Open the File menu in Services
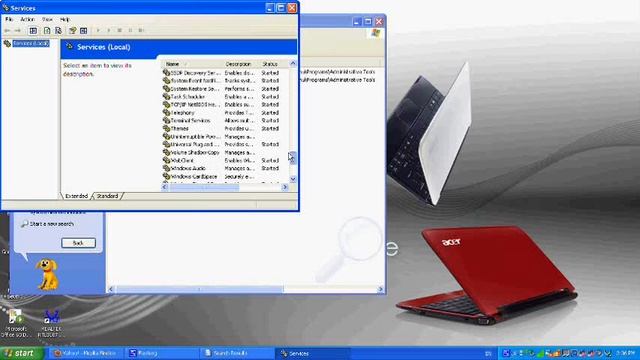640x360 pixels. [9, 19]
